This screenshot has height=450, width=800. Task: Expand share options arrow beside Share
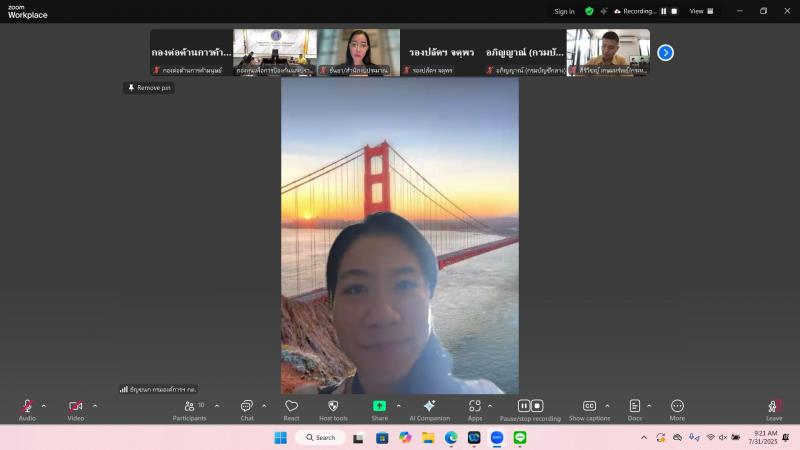399,406
